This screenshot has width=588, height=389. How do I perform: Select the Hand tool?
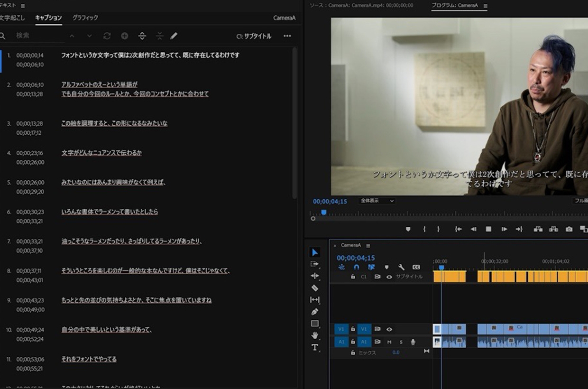[x=315, y=335]
